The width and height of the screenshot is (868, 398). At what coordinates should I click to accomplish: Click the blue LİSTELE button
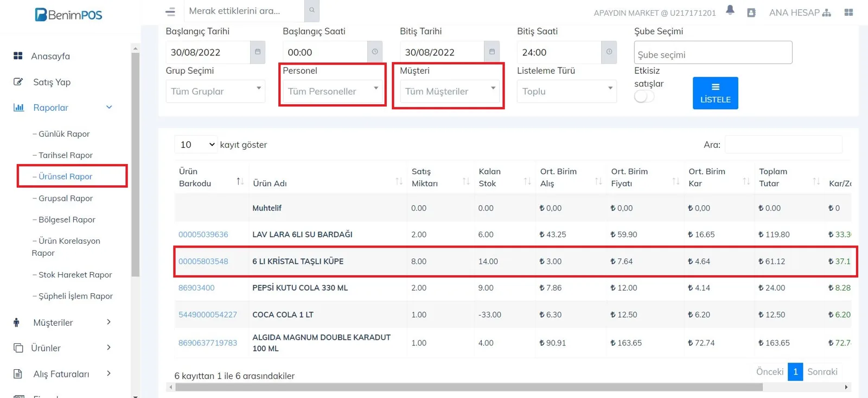coord(716,93)
